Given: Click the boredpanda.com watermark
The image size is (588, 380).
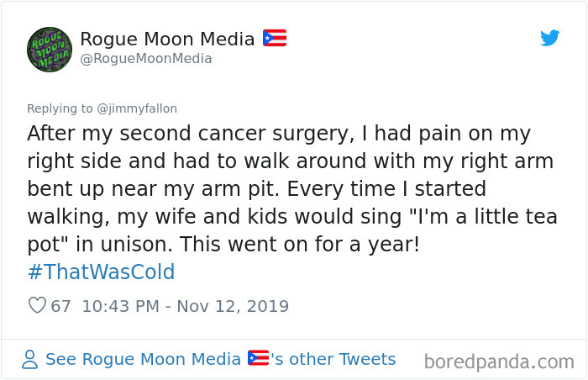Looking at the screenshot, I should (x=498, y=362).
